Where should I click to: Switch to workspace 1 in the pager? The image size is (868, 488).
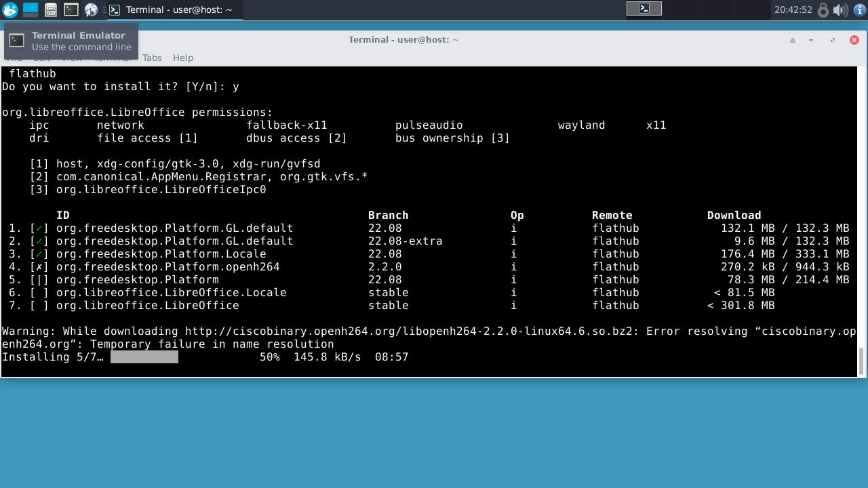tap(644, 9)
